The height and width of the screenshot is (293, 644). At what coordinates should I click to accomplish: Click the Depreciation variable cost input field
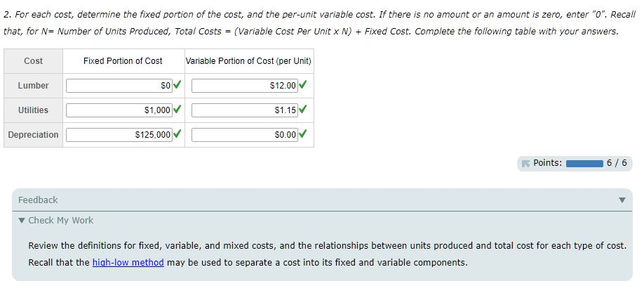[245, 135]
